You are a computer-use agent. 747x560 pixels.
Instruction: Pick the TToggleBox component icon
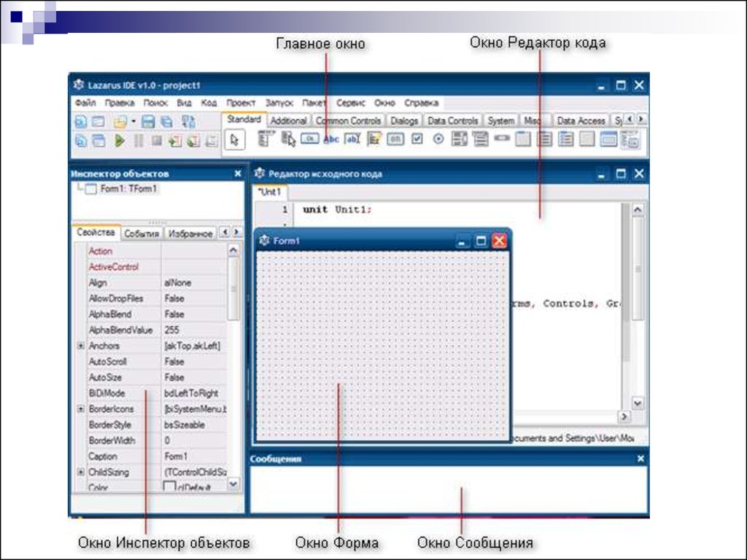click(395, 139)
